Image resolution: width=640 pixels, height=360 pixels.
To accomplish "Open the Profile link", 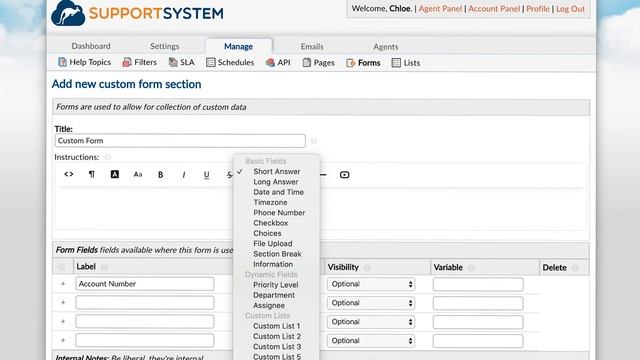I will [x=538, y=9].
